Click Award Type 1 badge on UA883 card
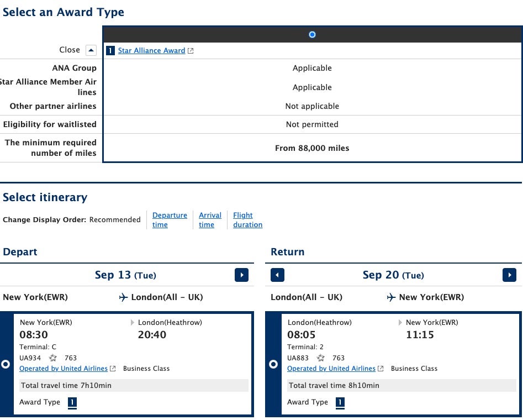 click(340, 403)
